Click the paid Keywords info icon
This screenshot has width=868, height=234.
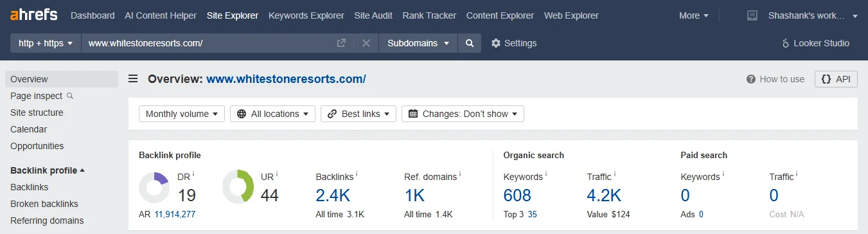723,174
